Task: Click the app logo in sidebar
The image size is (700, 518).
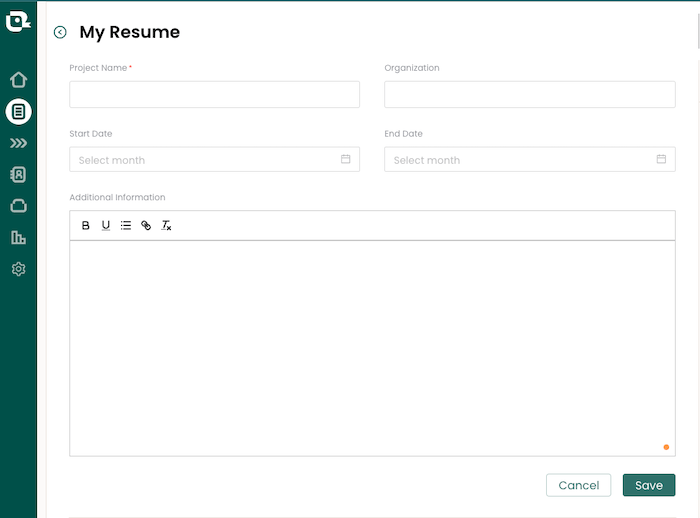Action: click(x=18, y=21)
